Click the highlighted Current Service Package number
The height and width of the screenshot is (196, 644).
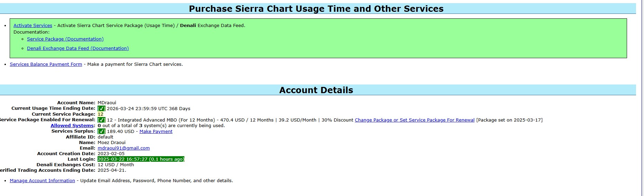[100, 114]
